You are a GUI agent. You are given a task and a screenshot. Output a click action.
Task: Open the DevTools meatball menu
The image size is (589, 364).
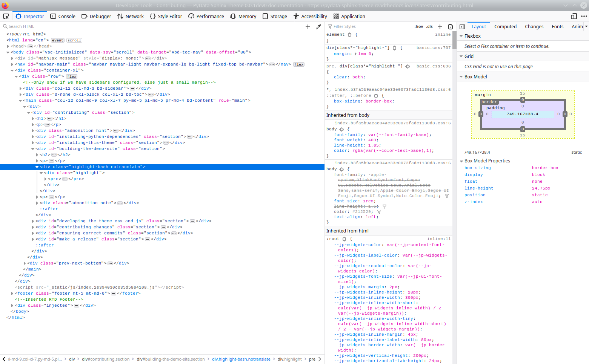tap(584, 16)
